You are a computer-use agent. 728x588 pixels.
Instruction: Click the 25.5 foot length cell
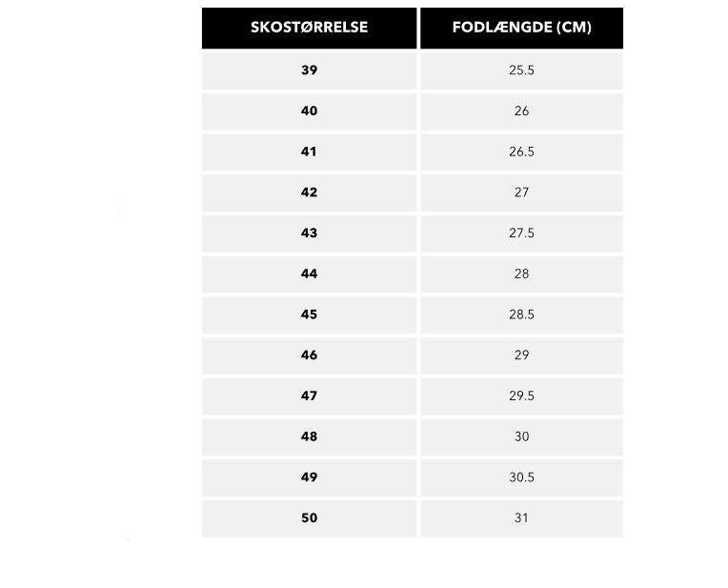coord(521,71)
